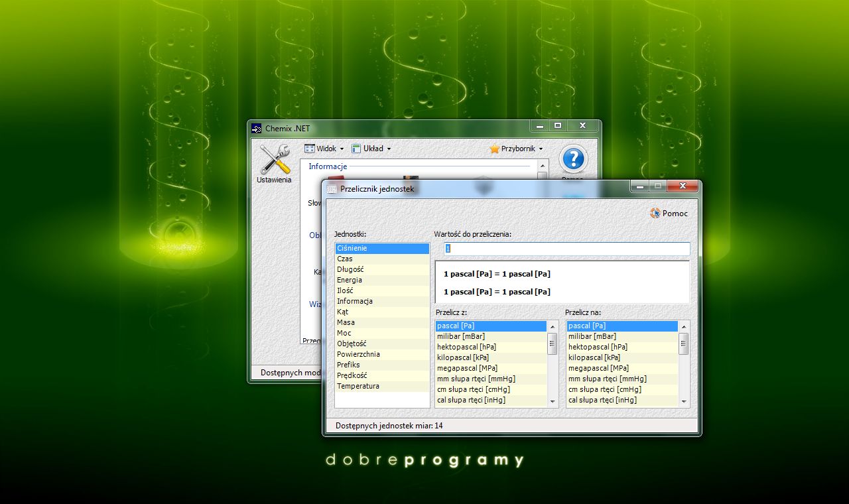
Task: Minimize the Chemix .NET window
Action: pos(540,125)
